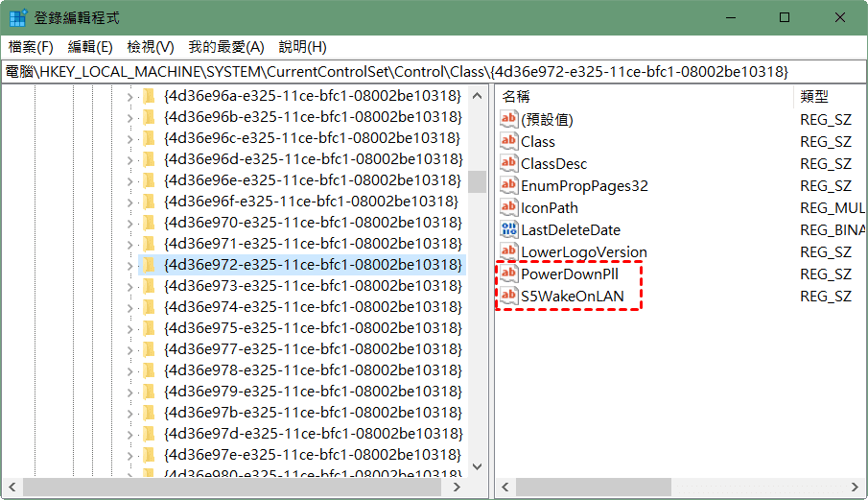Click the Registry Editor app icon in title bar
Viewport: 868px width, 500px height.
tap(17, 17)
